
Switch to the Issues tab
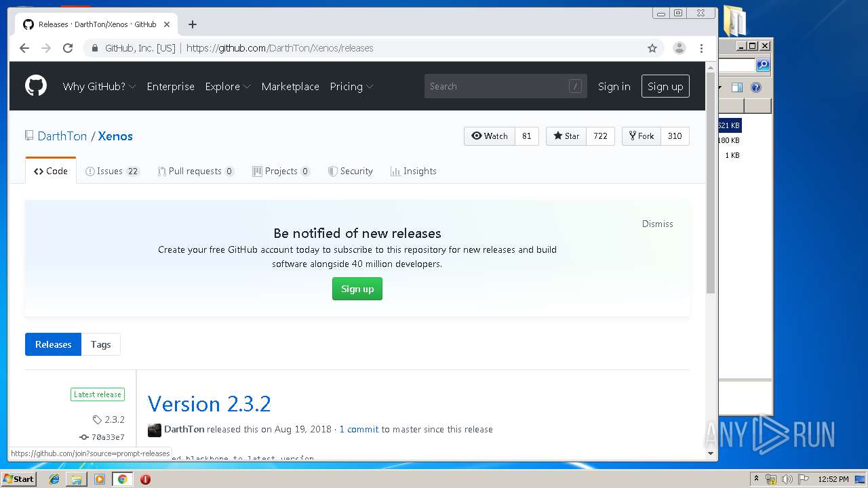113,171
